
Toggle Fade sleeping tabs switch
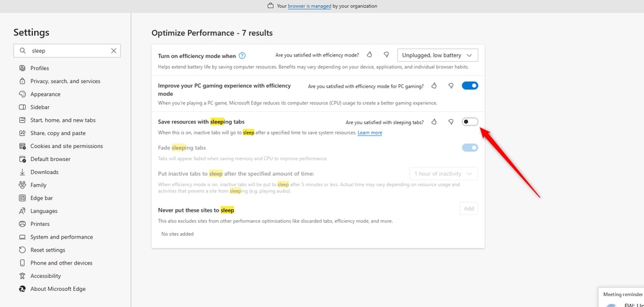[x=470, y=147]
